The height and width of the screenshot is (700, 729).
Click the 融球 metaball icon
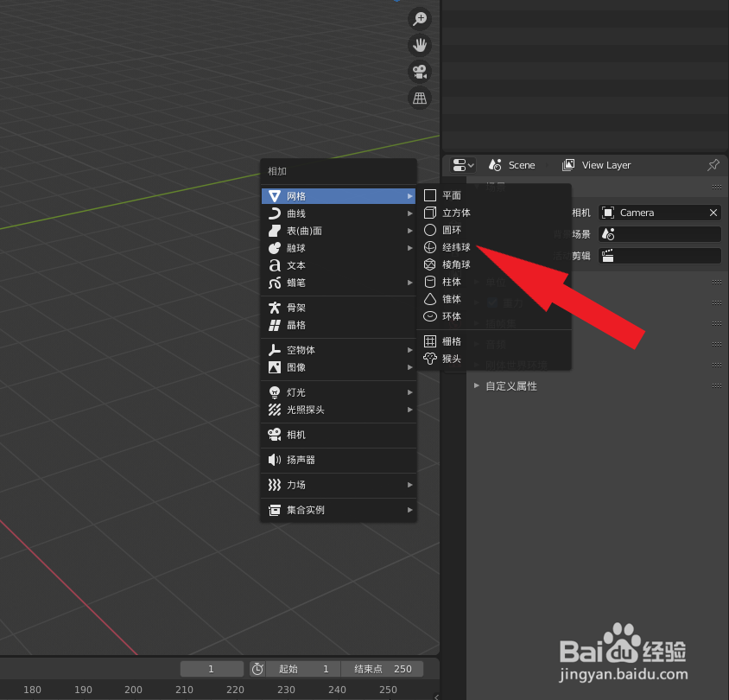(275, 248)
